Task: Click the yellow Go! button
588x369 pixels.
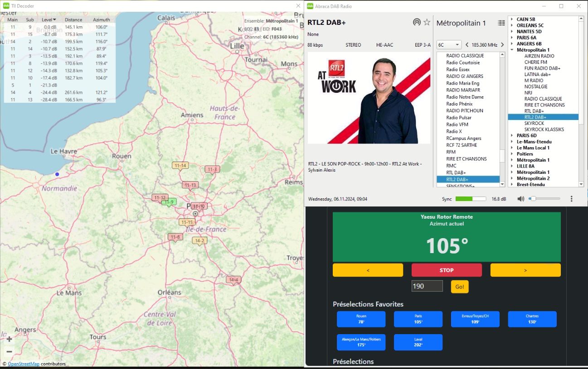Action: (x=460, y=287)
